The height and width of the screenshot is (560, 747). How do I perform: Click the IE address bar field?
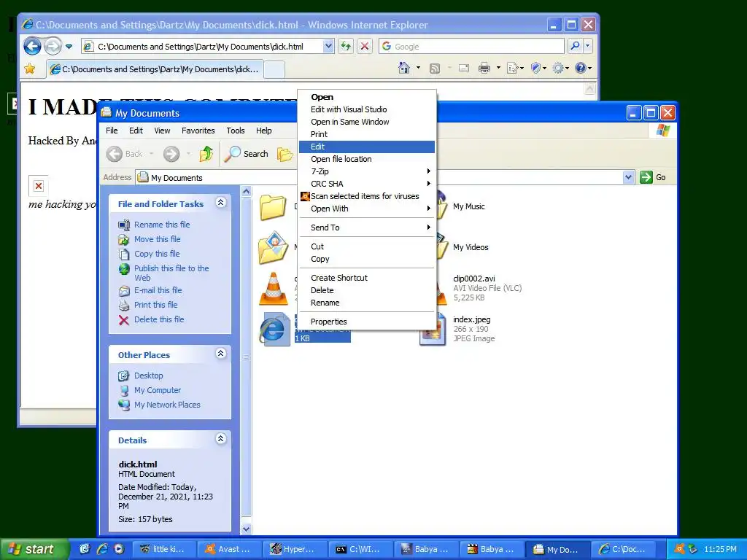[x=209, y=46]
